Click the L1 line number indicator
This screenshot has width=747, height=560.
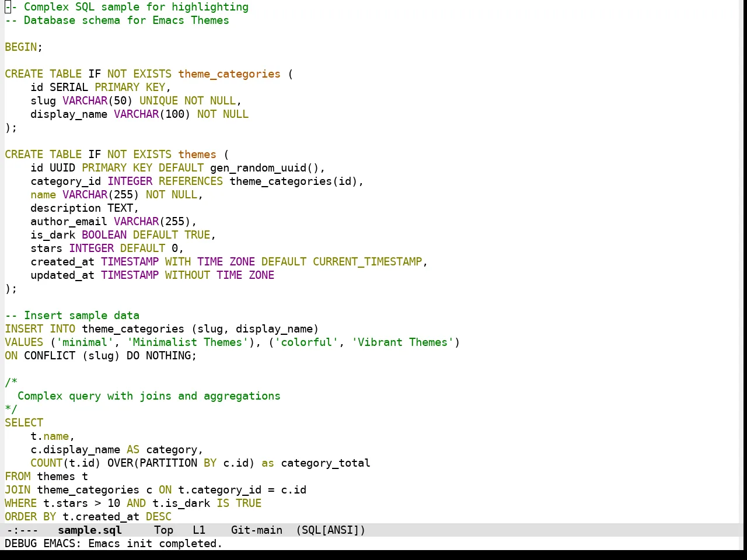[199, 530]
